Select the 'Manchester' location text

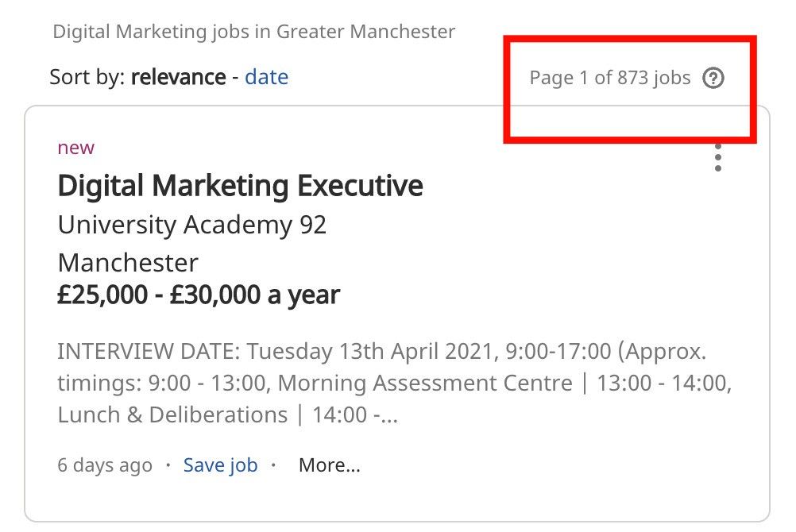tap(127, 263)
